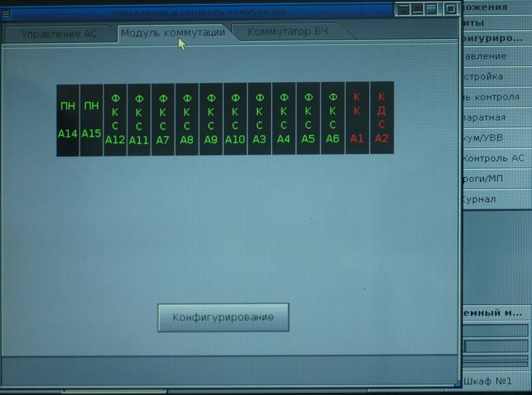Screen dimensions: 532x395
Task: Select the ФКС A9 module cell
Action: click(211, 119)
